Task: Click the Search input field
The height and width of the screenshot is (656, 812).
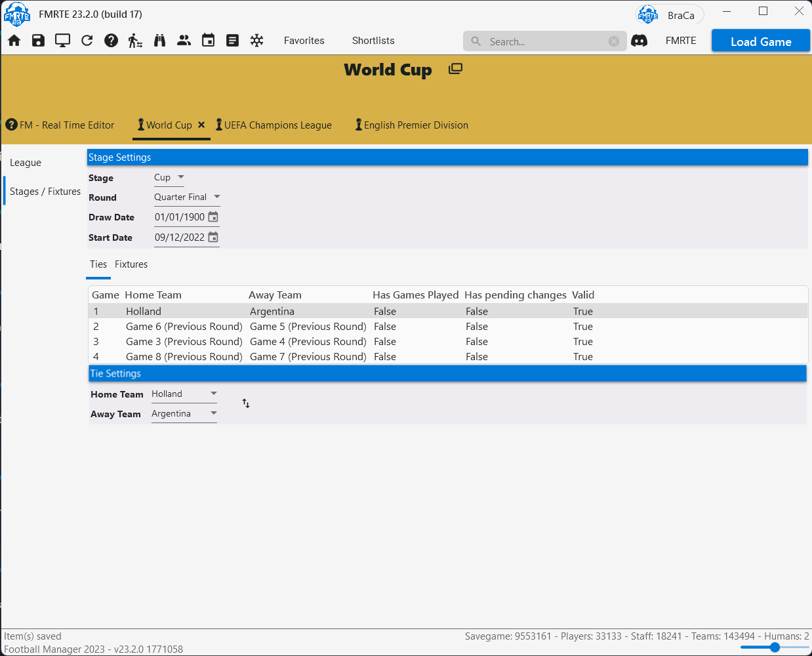Action: coord(544,41)
